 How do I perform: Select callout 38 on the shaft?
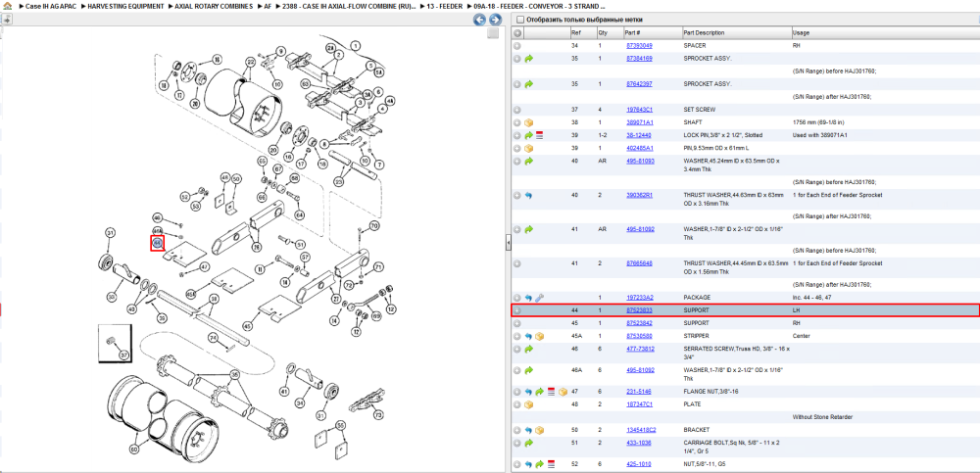214,300
